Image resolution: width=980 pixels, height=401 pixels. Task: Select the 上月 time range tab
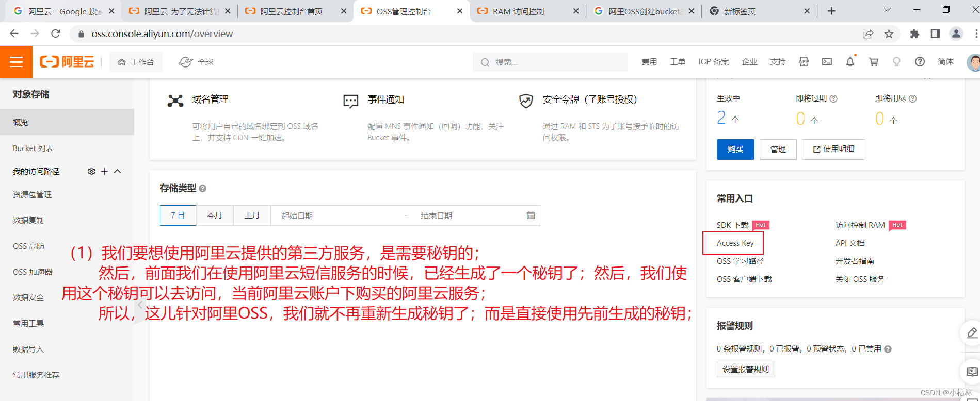pos(252,215)
